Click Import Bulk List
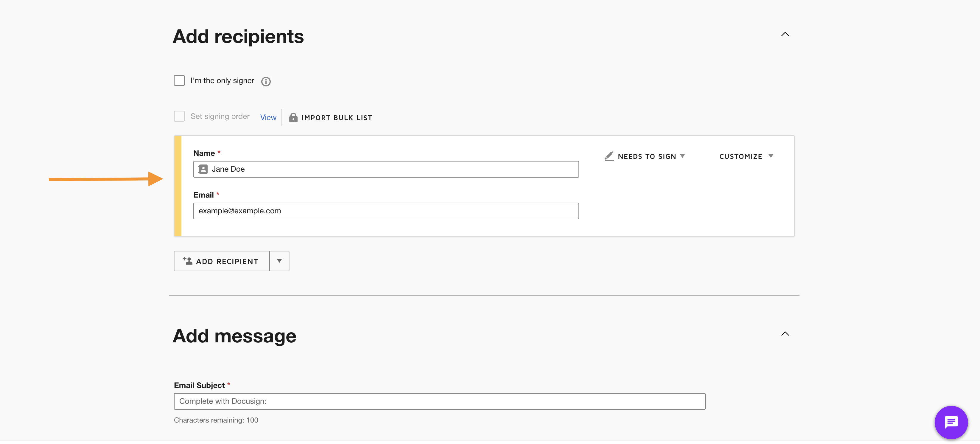The width and height of the screenshot is (980, 444). (x=337, y=118)
